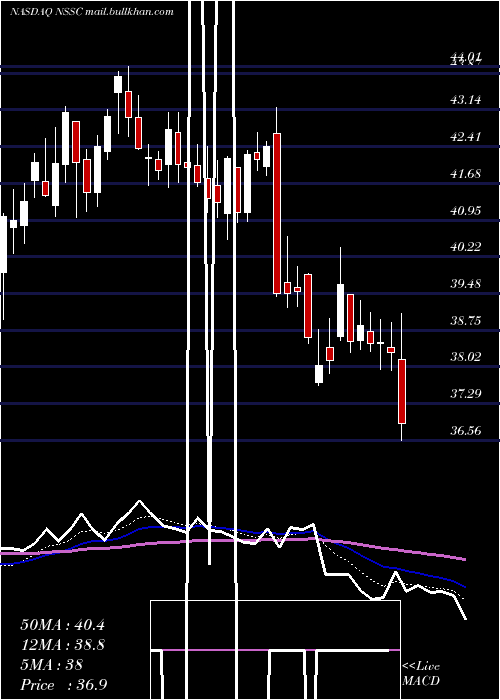Click the Price : 36.9 reading
Image resolution: width=500 pixels, height=700 pixels.
point(63,685)
